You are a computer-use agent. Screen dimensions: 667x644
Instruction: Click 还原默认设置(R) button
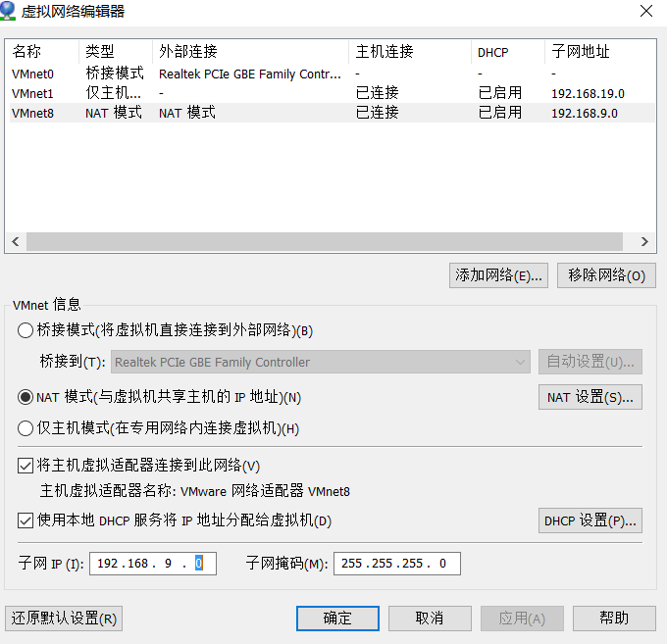click(x=64, y=619)
